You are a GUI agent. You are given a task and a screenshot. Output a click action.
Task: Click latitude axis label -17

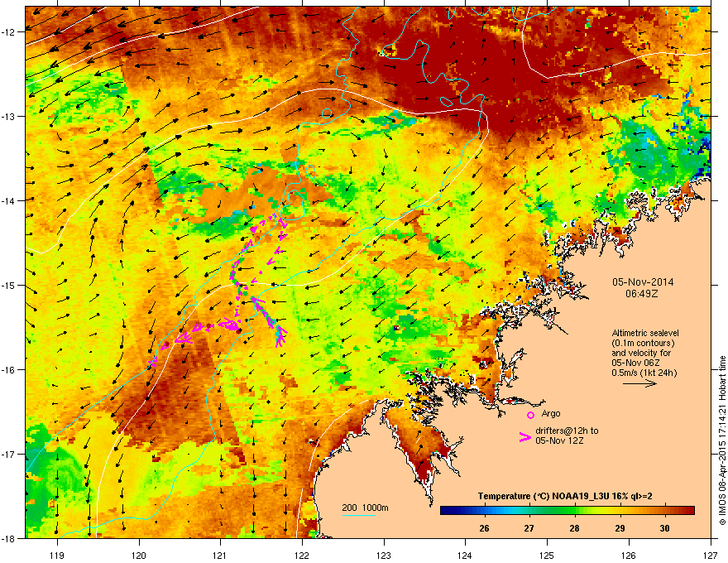(8, 455)
